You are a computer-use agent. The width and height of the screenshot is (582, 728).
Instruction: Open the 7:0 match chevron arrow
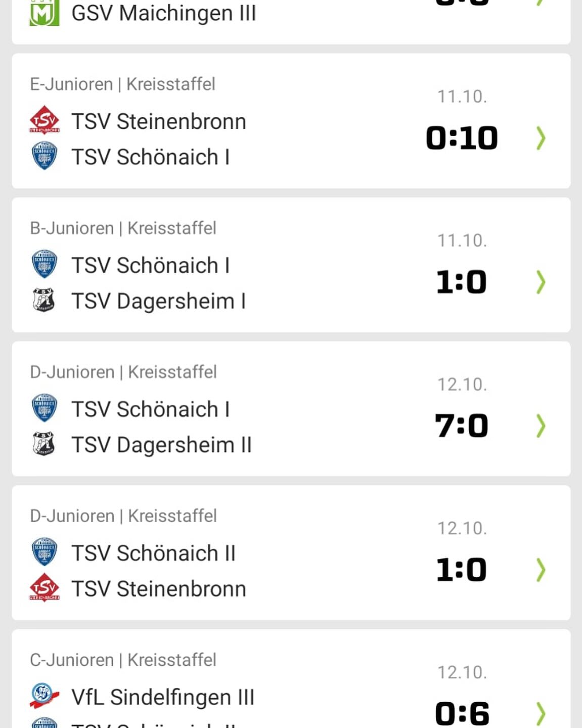pyautogui.click(x=541, y=426)
